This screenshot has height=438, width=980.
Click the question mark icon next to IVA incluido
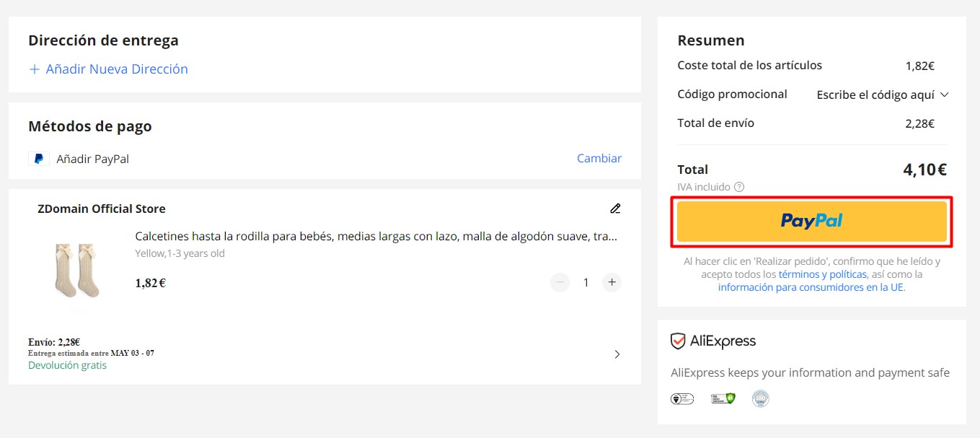[x=738, y=187]
